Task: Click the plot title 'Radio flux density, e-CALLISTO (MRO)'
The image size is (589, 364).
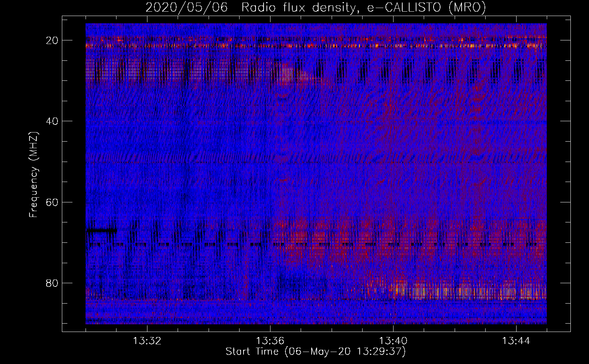Action: (363, 7)
